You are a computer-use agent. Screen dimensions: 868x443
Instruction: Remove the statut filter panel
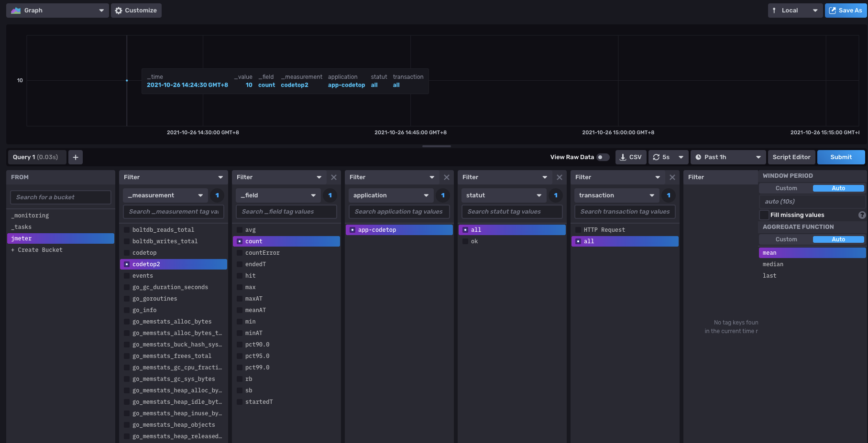[x=560, y=177]
